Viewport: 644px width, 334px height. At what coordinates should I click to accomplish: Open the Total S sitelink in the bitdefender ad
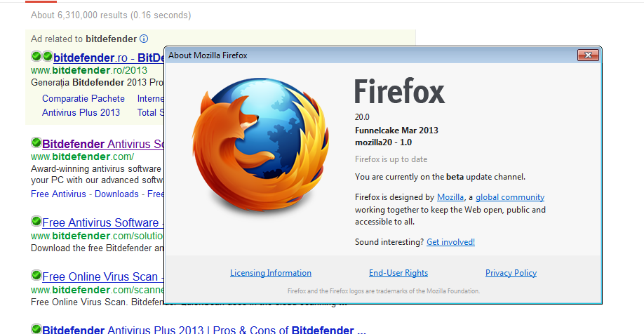[x=150, y=112]
